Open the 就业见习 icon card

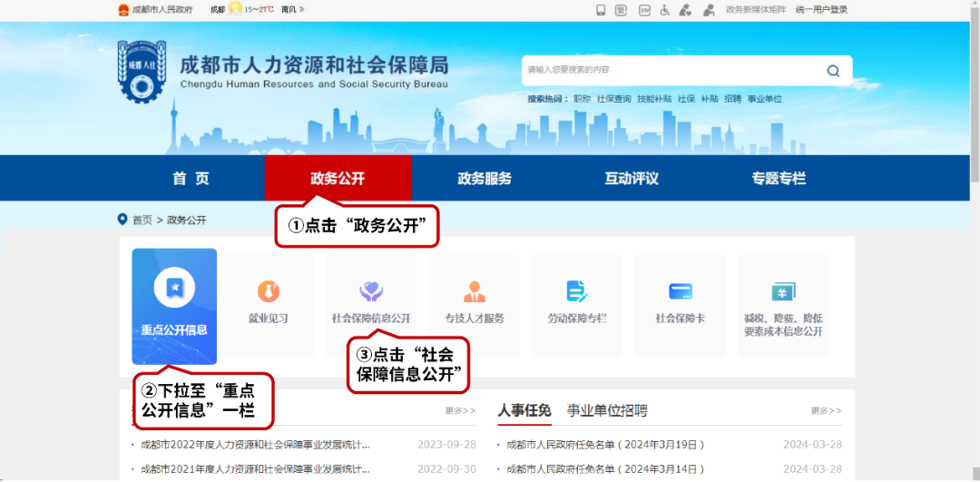click(269, 306)
